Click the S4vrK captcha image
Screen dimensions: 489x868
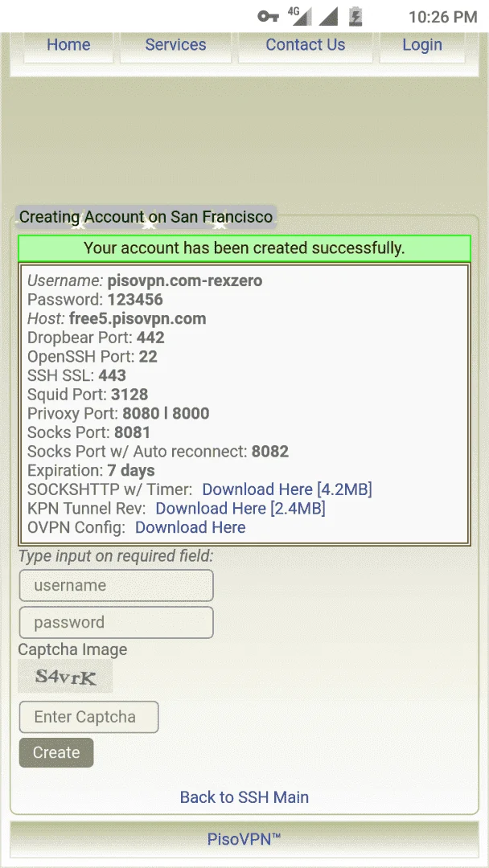(65, 677)
